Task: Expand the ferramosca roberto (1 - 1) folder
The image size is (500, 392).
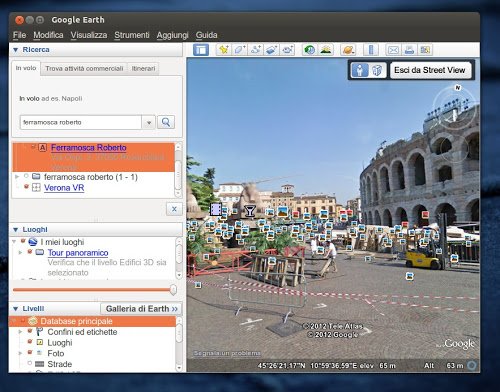Action: 17,176
